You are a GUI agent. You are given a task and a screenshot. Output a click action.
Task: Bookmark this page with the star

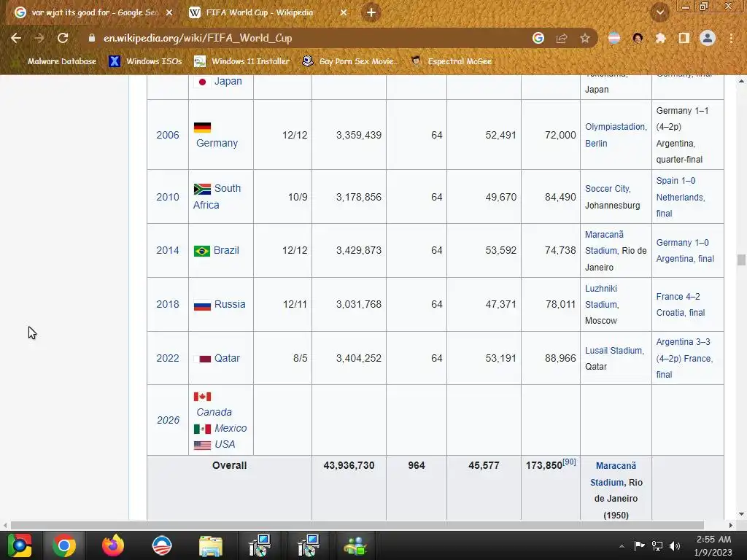point(585,38)
